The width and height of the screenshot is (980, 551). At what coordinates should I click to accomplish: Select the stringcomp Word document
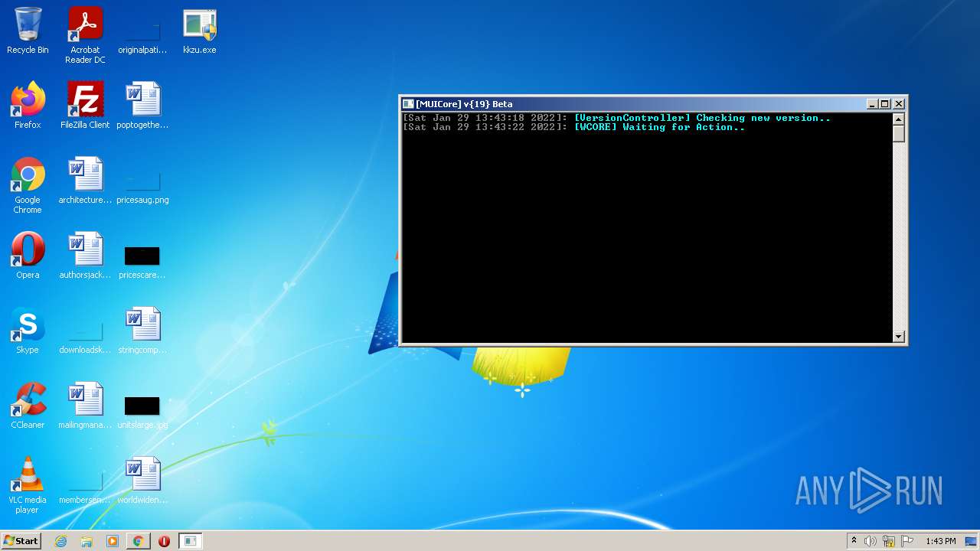142,331
